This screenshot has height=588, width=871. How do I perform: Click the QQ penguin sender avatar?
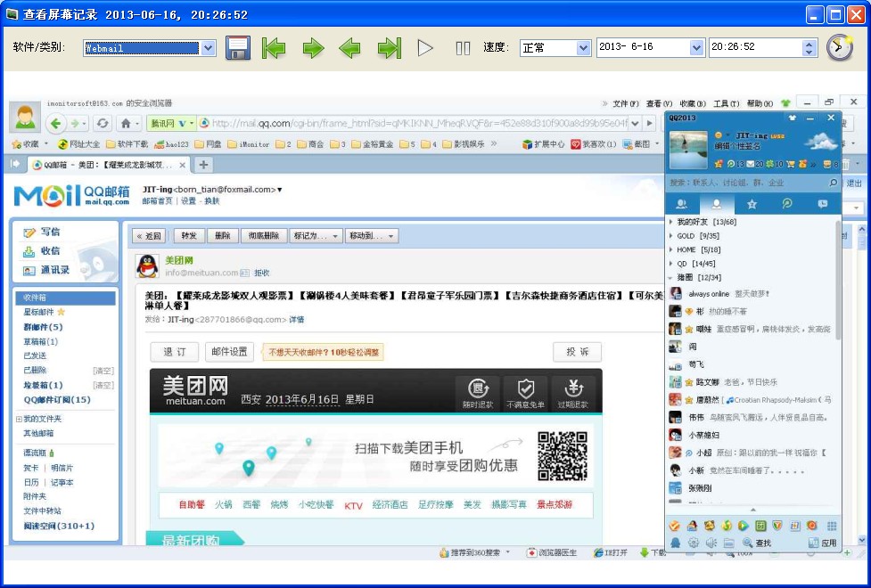pos(147,266)
